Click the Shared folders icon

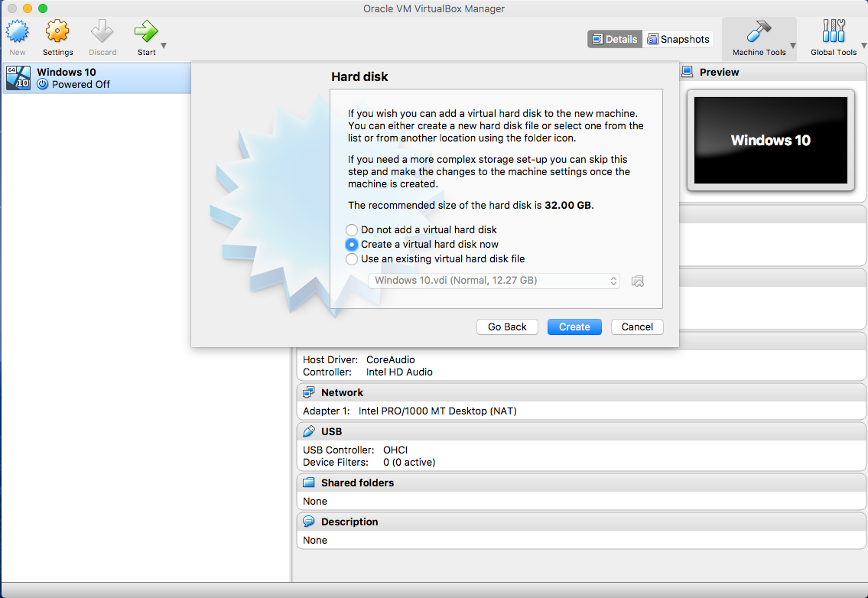point(309,483)
